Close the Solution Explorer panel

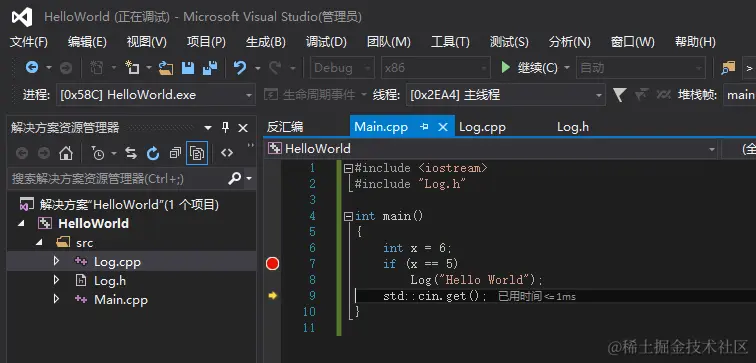[x=243, y=128]
